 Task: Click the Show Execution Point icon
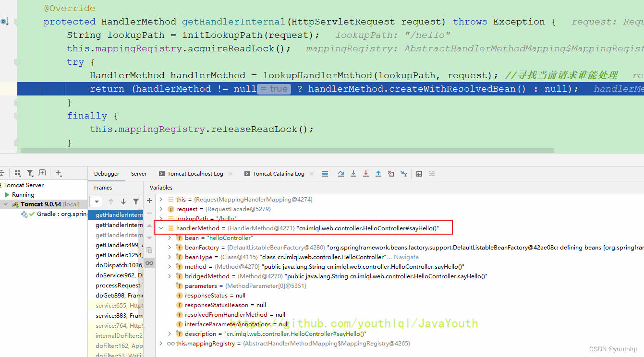(x=325, y=174)
